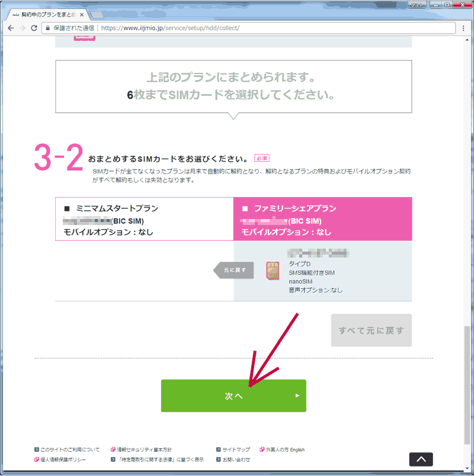This screenshot has height=476, width=474.
Task: Click the URL address bar field
Action: [x=267, y=28]
